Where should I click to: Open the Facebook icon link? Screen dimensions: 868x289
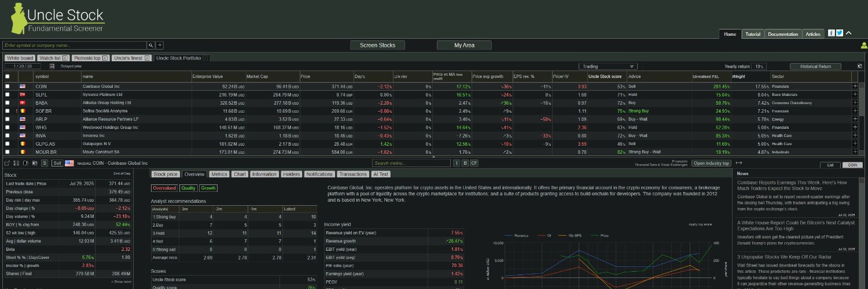[832, 33]
